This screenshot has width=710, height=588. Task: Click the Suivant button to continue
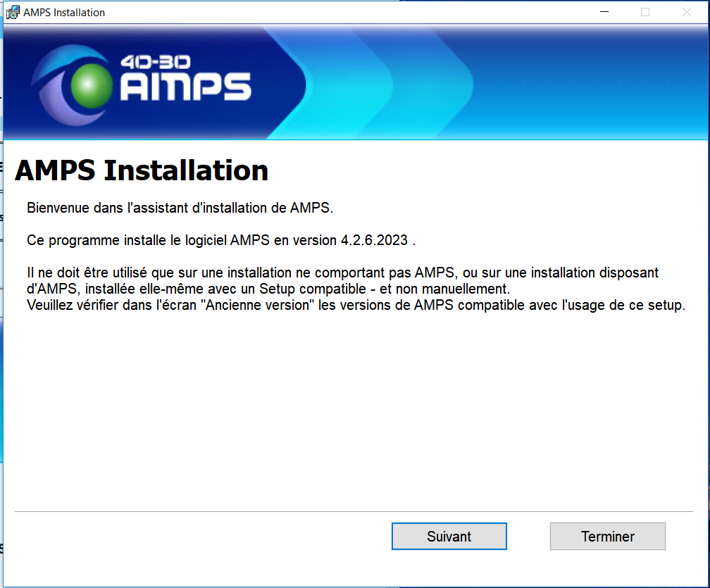pos(449,536)
